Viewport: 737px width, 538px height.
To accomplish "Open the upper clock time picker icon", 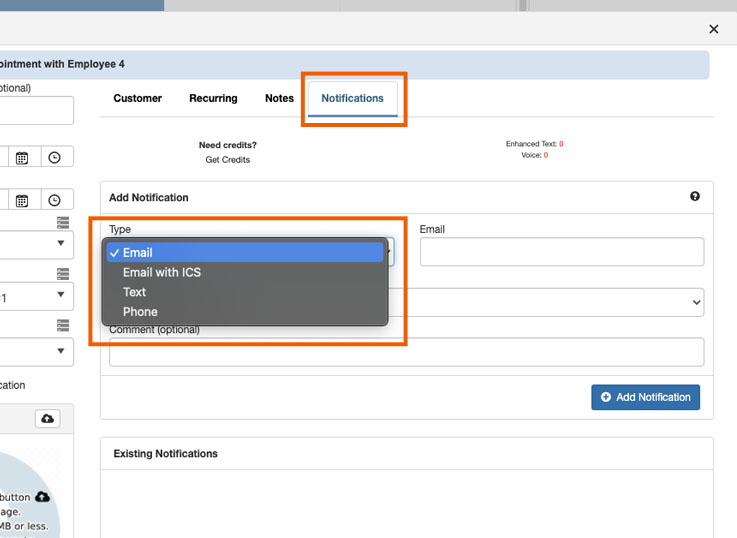I will 55,157.
